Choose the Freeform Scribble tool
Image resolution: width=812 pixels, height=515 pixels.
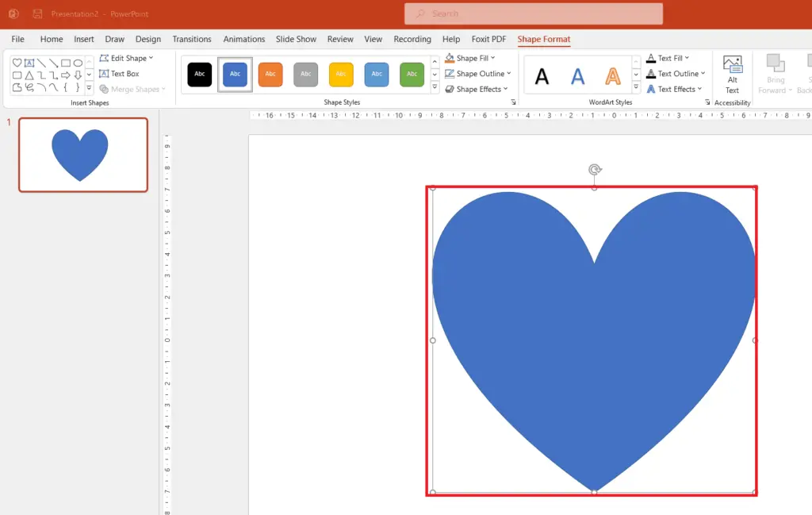point(30,86)
